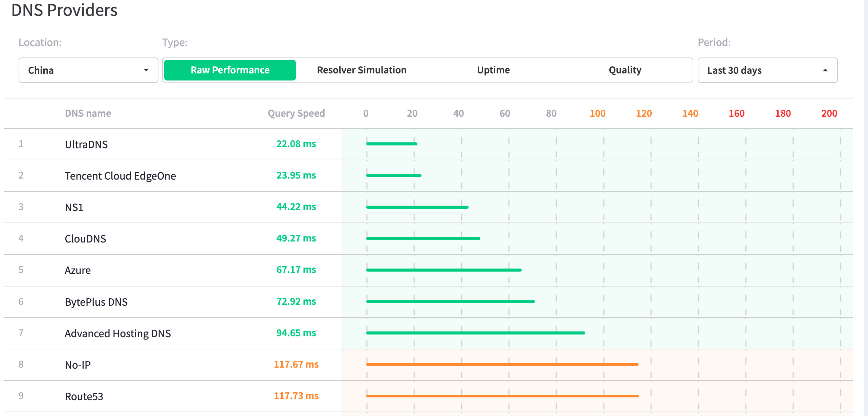Screen dimensions: 868x416
Task: Switch to the Quality tab
Action: click(625, 70)
